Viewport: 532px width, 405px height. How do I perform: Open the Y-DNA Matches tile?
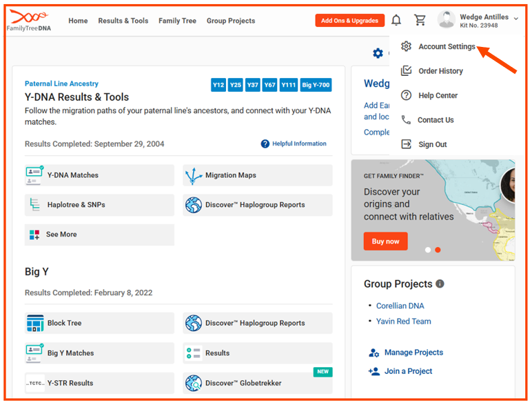[x=99, y=175]
